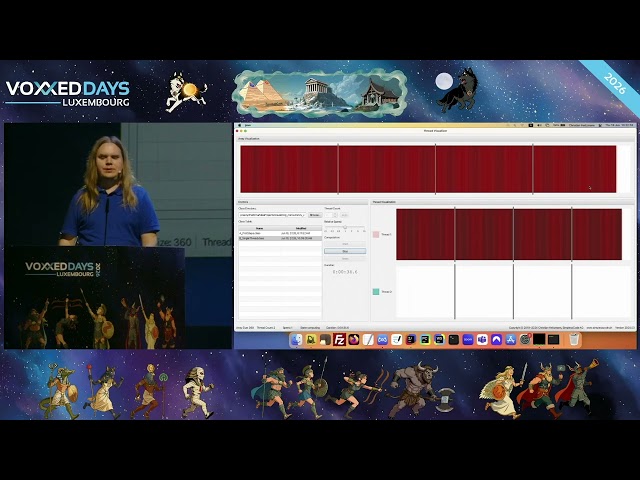This screenshot has width=640, height=480.
Task: Click the Thread 1 red visualization bar
Action: tap(509, 234)
